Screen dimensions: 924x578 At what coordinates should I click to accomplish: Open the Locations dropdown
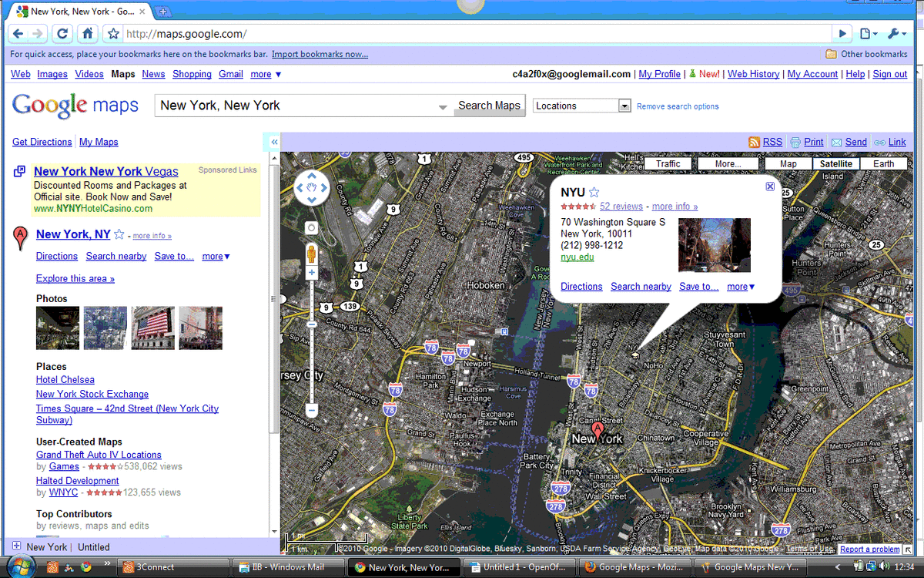pyautogui.click(x=624, y=106)
